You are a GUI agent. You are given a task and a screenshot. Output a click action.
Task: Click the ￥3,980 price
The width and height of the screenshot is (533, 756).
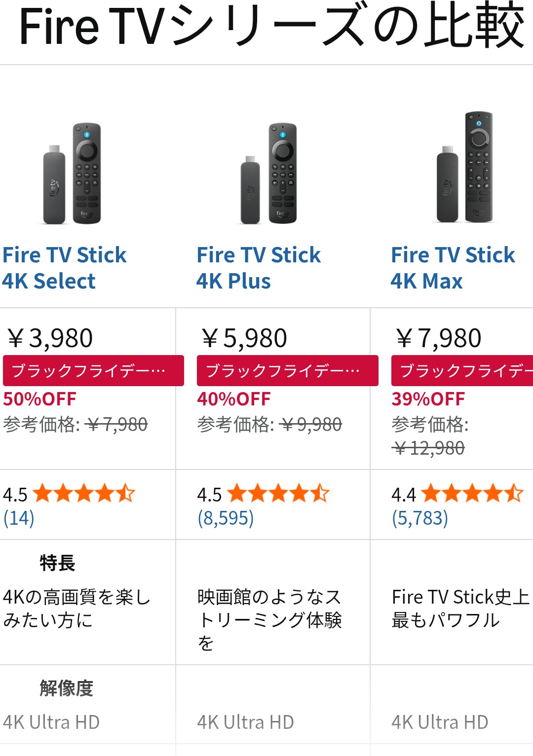pos(50,338)
